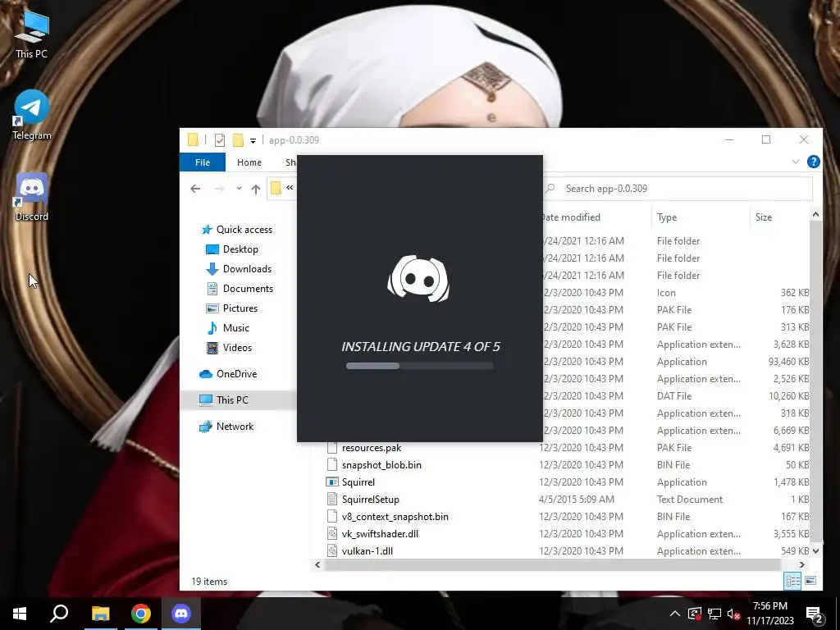Select the vk_swiftshader.dll file
Screen dimensions: 840x630
[381, 533]
